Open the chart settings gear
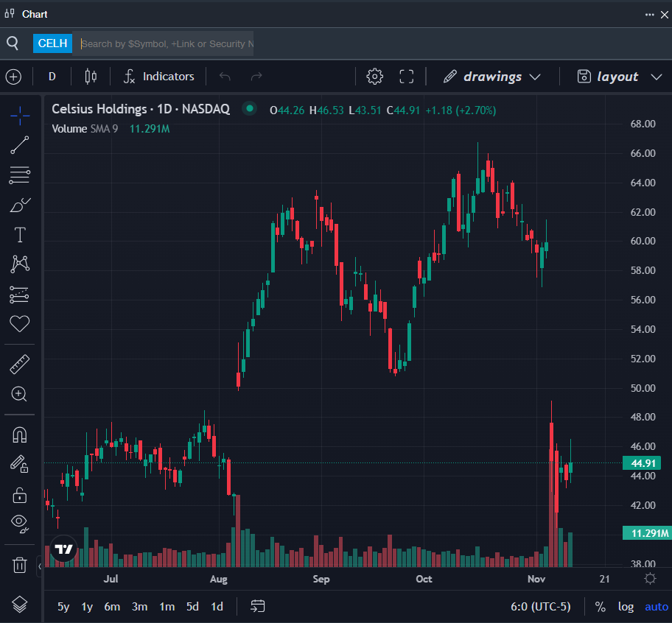The height and width of the screenshot is (623, 672). click(375, 77)
